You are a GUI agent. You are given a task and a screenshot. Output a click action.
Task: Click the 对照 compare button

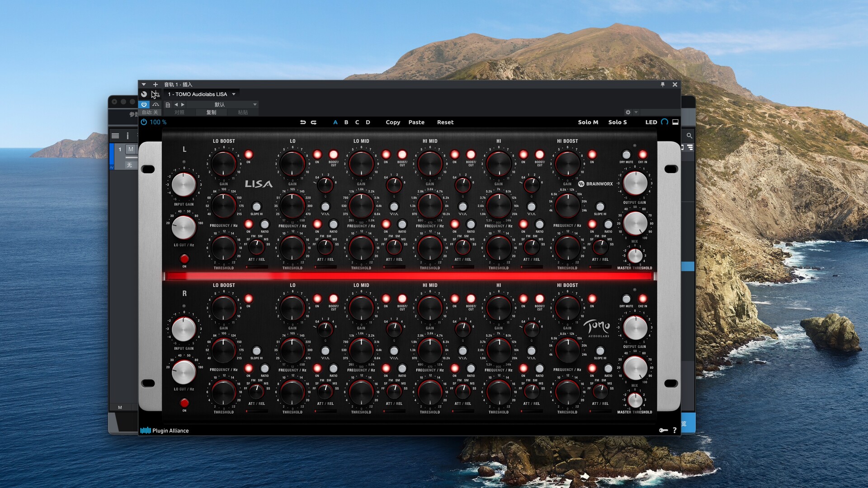click(x=179, y=113)
